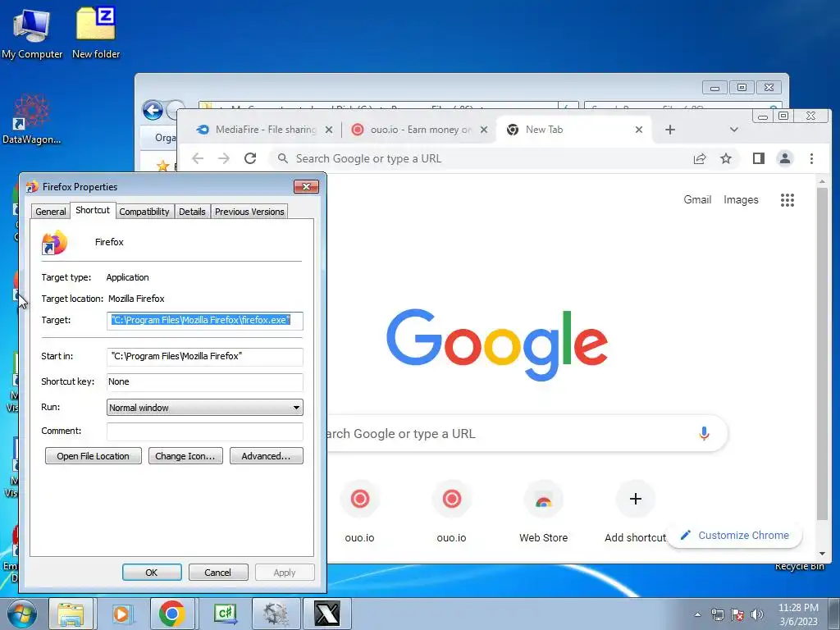The image size is (840, 630).
Task: Click the back button in Explorer window
Action: tap(153, 111)
